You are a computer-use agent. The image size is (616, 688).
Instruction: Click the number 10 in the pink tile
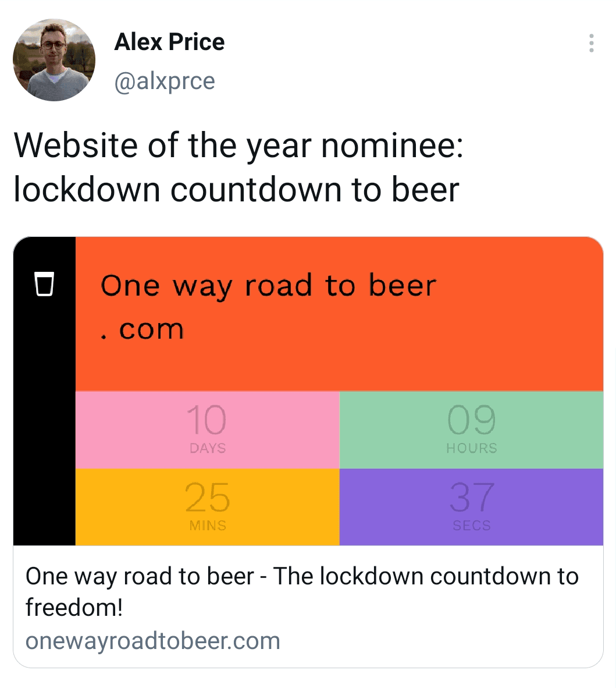click(206, 420)
